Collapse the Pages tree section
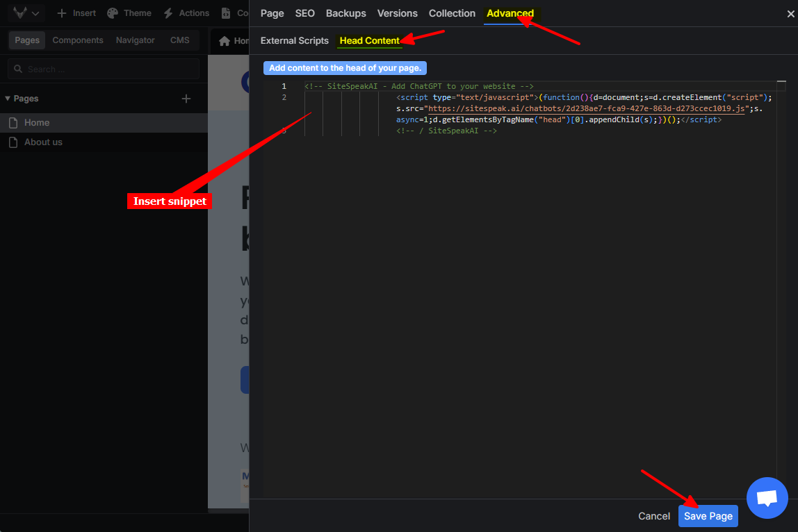The width and height of the screenshot is (798, 532). (x=8, y=99)
